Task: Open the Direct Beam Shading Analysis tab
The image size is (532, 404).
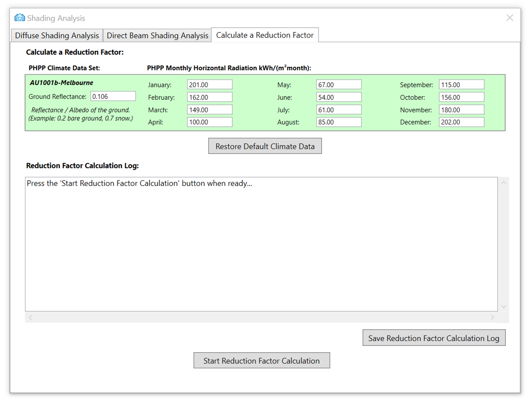Action: [157, 35]
